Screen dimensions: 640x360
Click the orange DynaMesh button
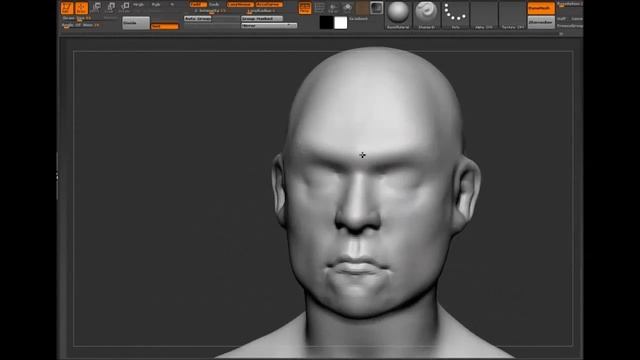pyautogui.click(x=541, y=8)
